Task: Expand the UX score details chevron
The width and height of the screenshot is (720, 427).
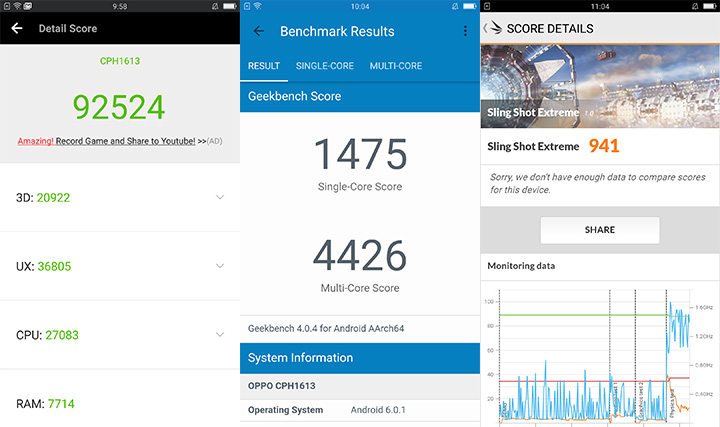Action: tap(220, 266)
